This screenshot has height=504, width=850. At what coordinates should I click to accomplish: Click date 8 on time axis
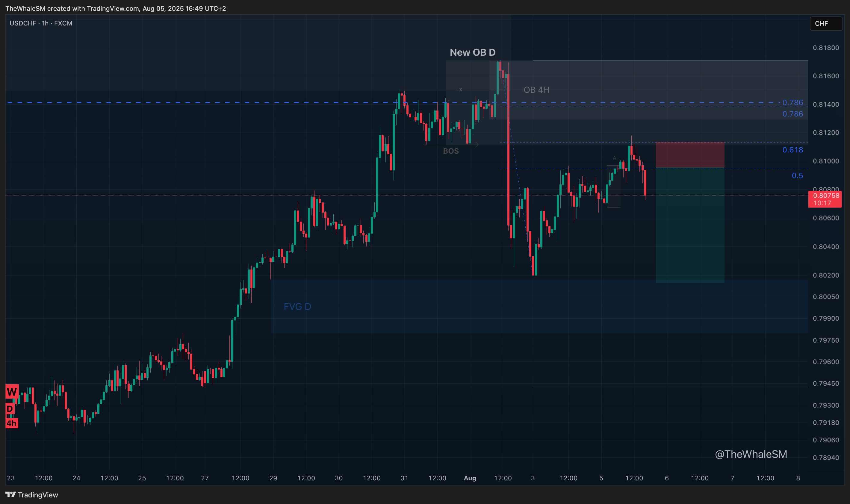(798, 478)
